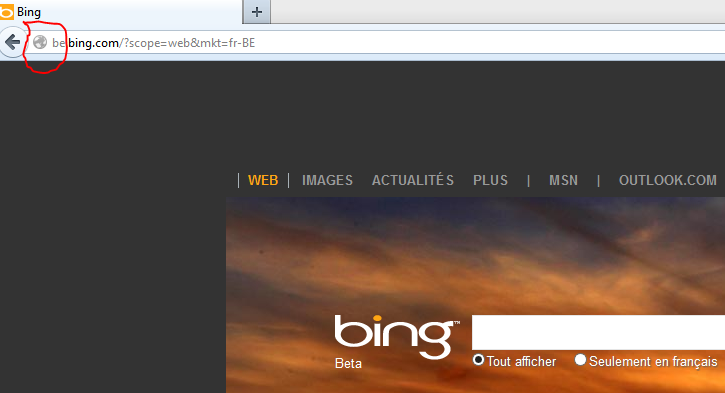Image resolution: width=725 pixels, height=393 pixels.
Task: Select the Tout afficher radio option
Action: 479,360
